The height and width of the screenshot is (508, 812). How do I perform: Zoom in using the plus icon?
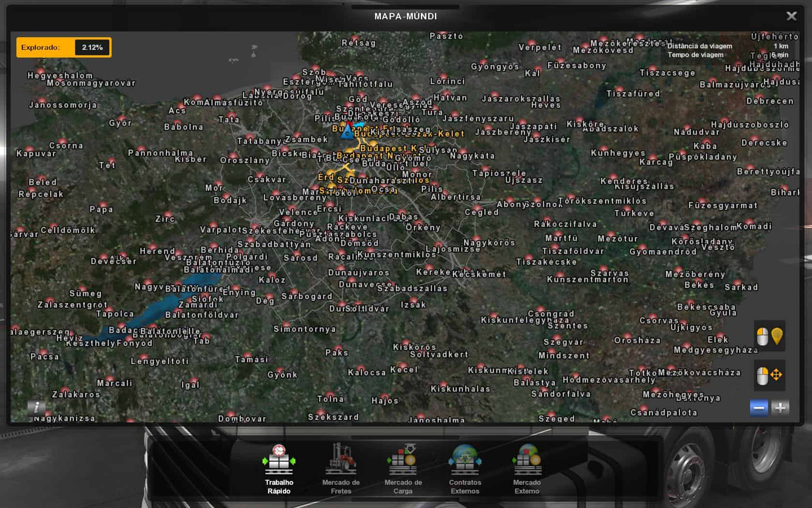click(781, 408)
